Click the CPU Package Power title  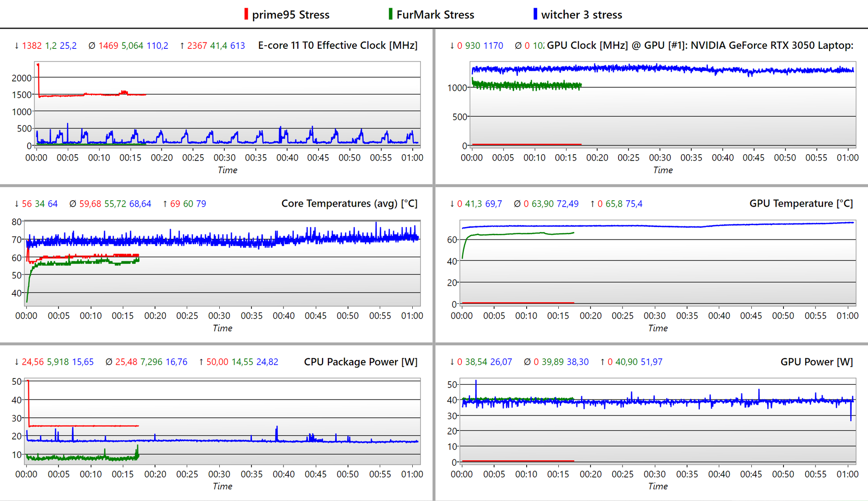360,362
